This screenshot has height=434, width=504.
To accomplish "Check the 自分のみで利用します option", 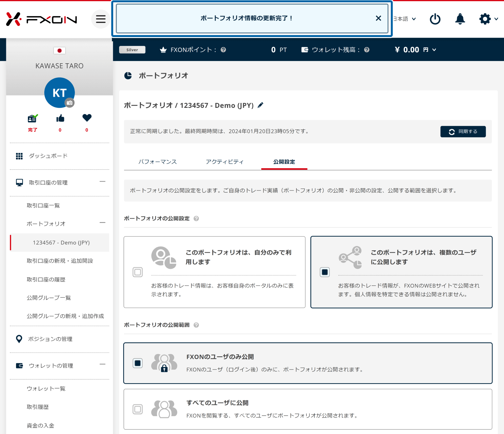I will (138, 272).
